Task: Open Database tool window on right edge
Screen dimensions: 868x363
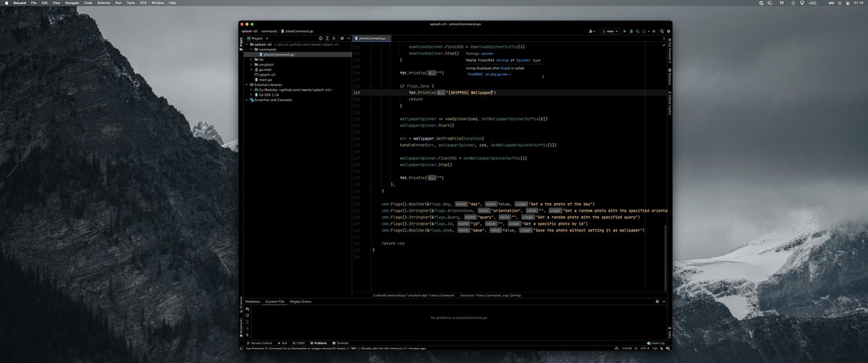Action: coord(669,77)
